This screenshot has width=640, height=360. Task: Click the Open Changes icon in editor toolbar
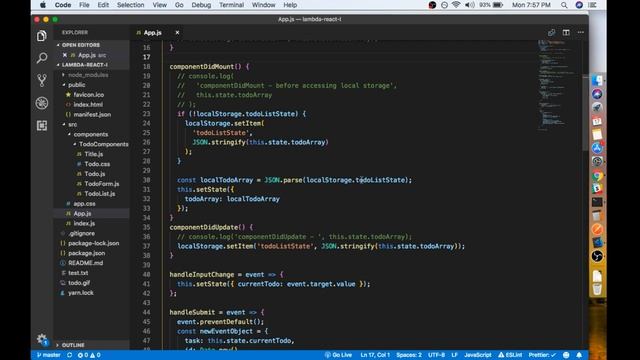click(x=551, y=32)
